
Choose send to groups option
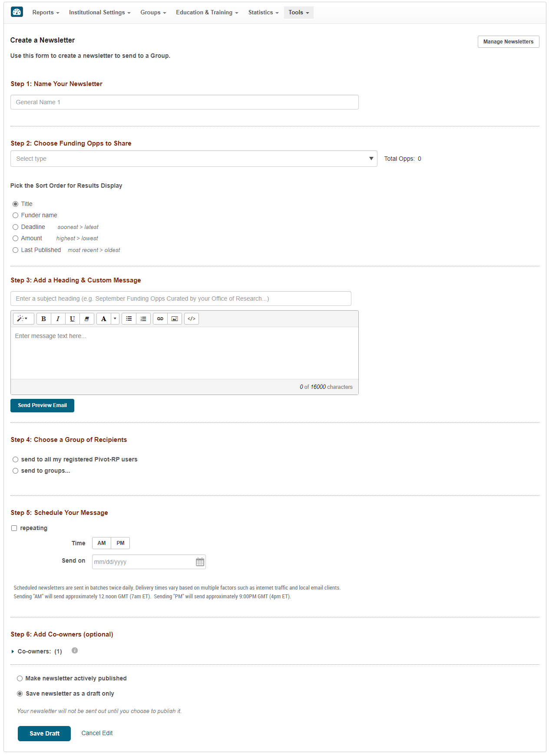16,471
